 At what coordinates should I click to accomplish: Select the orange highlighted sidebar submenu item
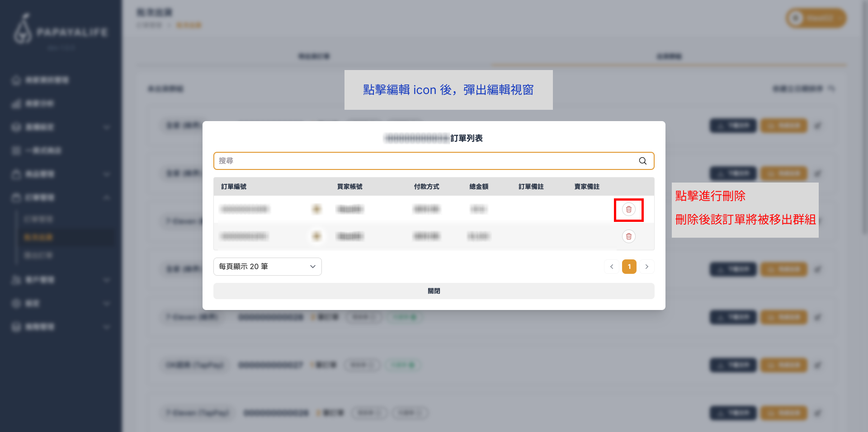[38, 237]
